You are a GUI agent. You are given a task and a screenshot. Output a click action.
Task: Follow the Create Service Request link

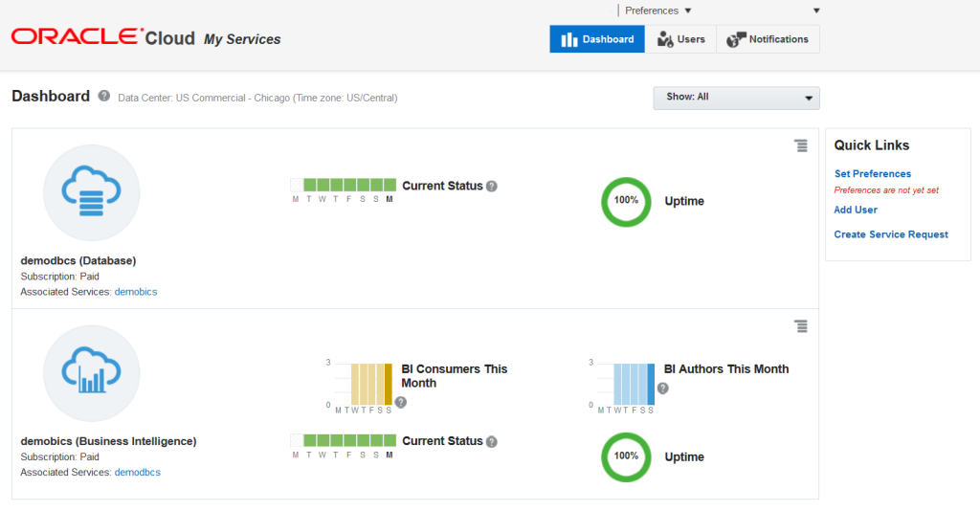coord(891,234)
